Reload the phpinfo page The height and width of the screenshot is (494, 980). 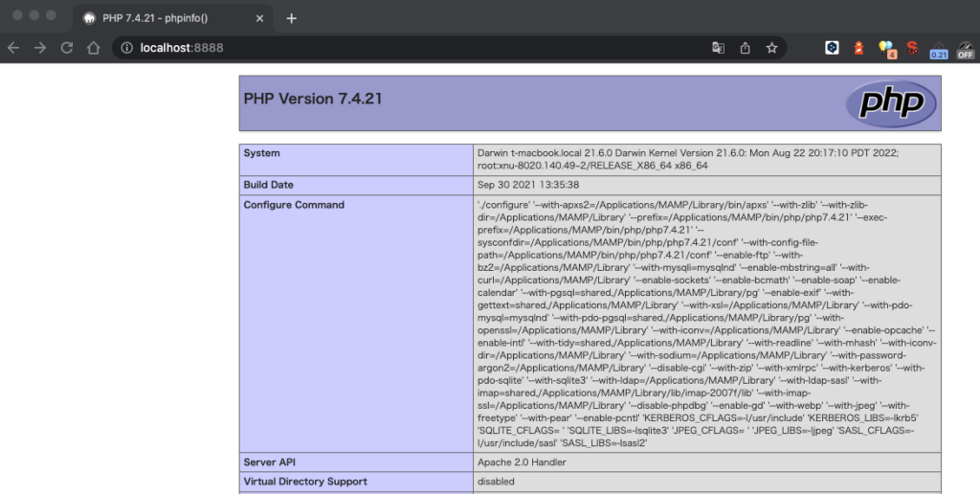point(67,48)
